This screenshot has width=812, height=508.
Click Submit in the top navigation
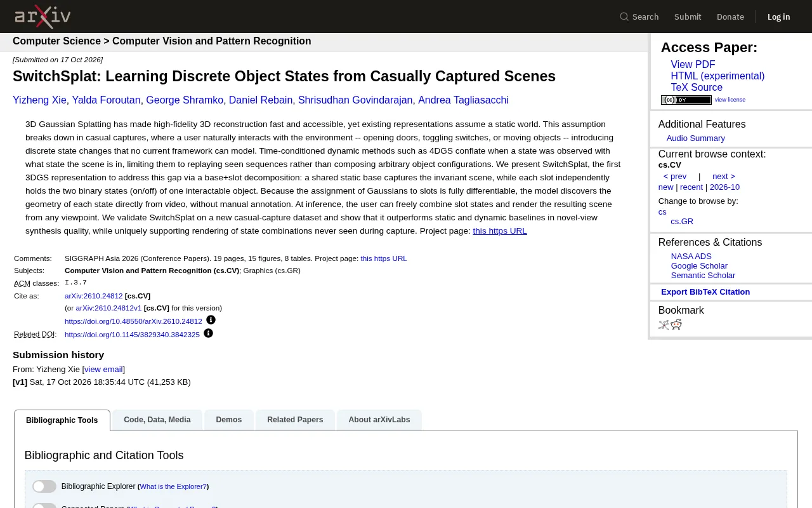[x=688, y=17]
